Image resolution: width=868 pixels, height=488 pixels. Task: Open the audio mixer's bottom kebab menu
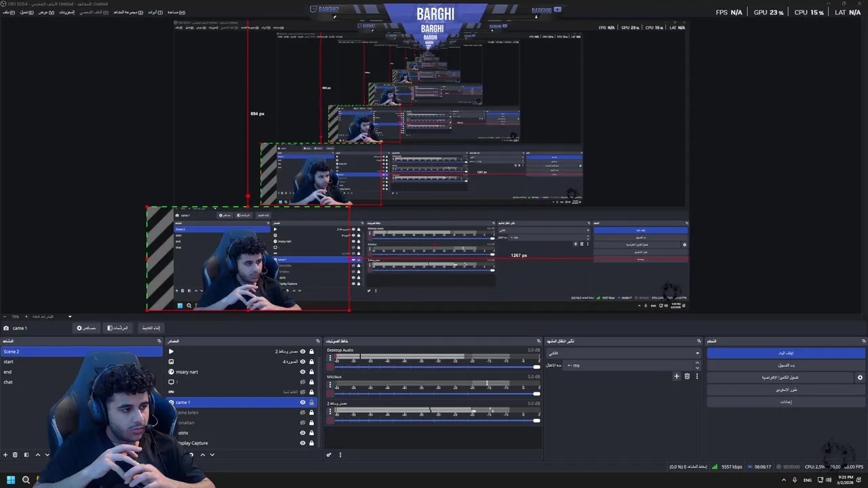click(x=340, y=455)
